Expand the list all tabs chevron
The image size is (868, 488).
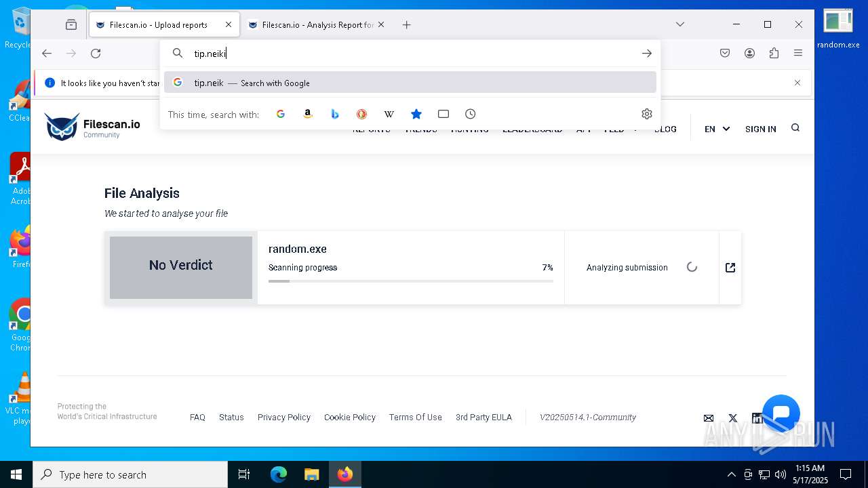tap(680, 24)
